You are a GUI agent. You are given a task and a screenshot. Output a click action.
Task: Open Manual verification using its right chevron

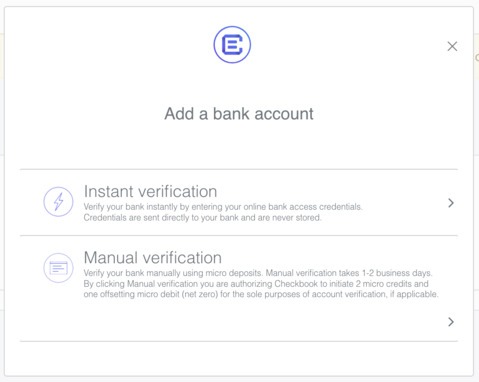tap(451, 322)
